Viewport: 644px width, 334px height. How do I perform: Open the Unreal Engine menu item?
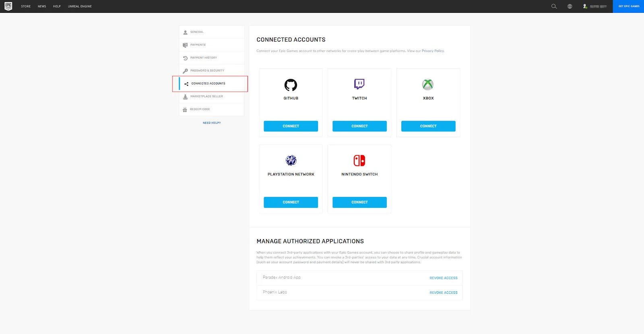click(x=80, y=6)
